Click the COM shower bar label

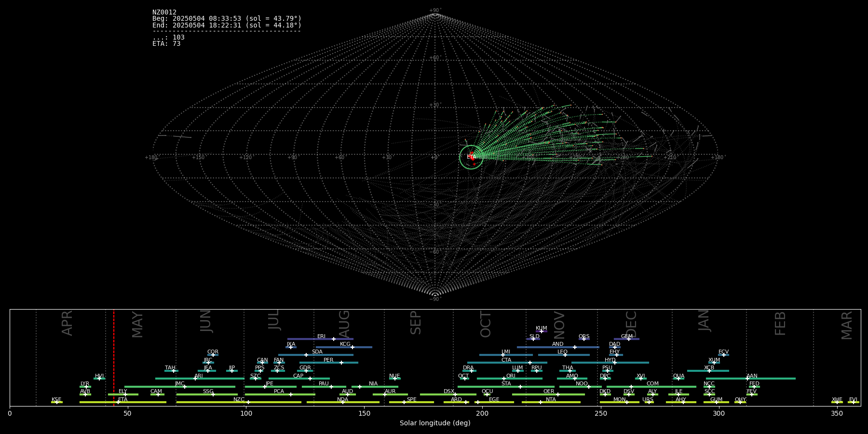pyautogui.click(x=652, y=384)
